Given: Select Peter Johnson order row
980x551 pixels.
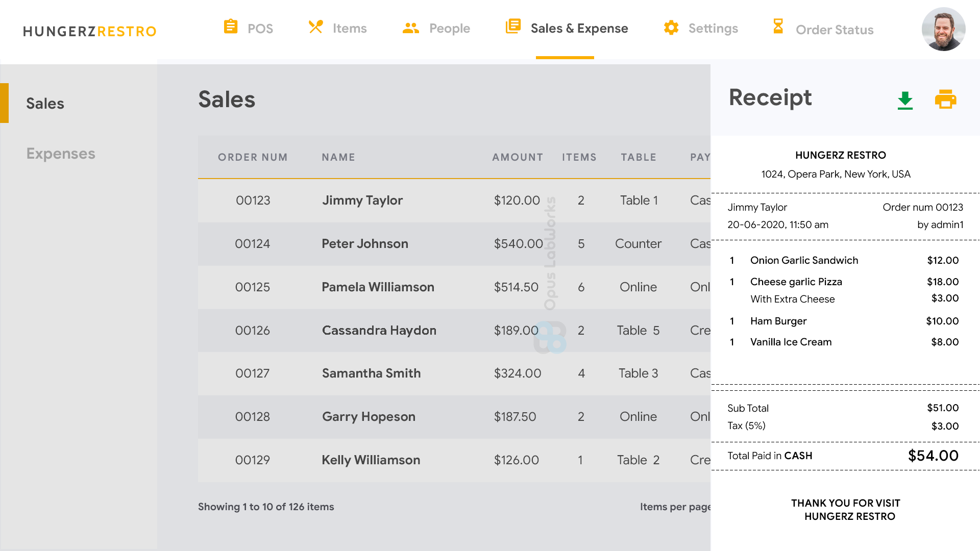Looking at the screenshot, I should [364, 244].
